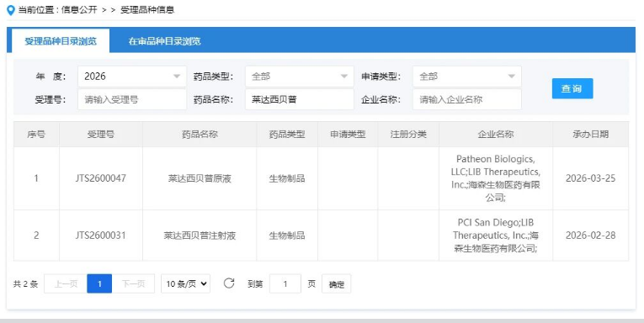644x323 pixels.
Task: Open the 10条/页 page size selector
Action: (186, 283)
